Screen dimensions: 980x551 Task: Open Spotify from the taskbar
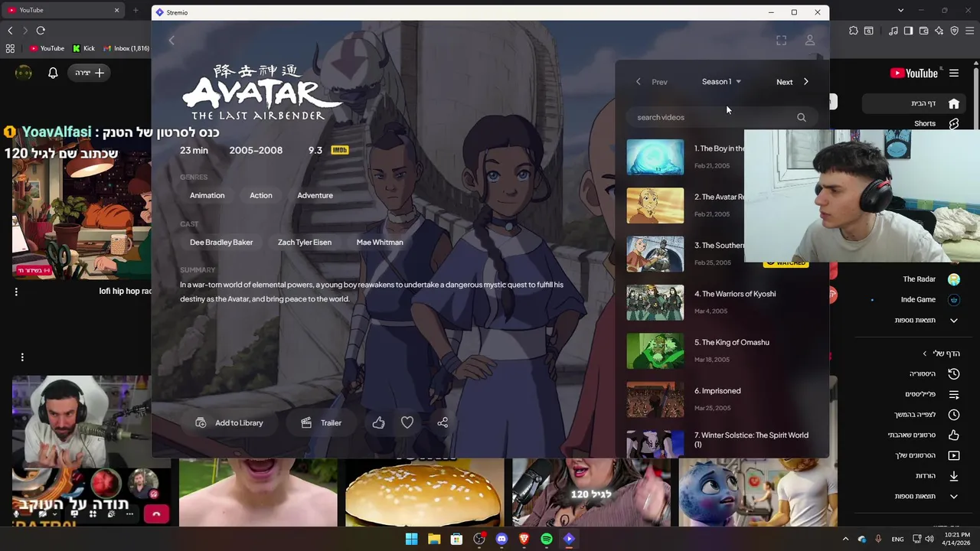click(x=547, y=539)
